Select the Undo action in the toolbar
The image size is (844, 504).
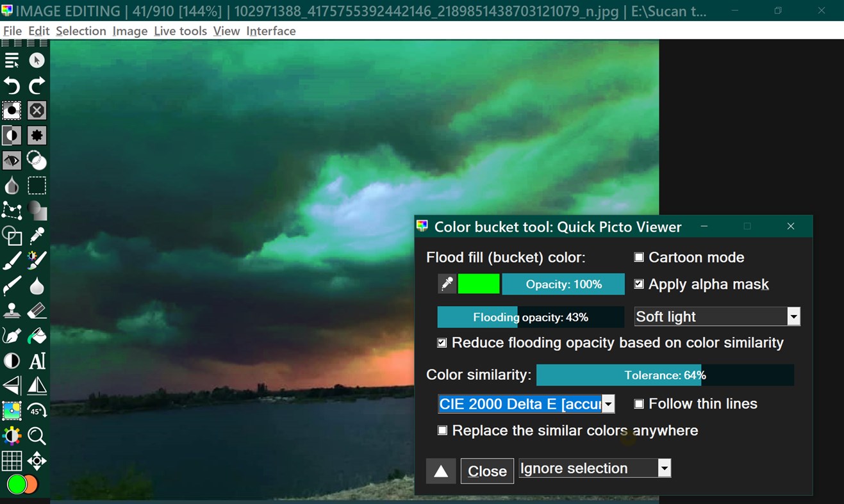(12, 85)
